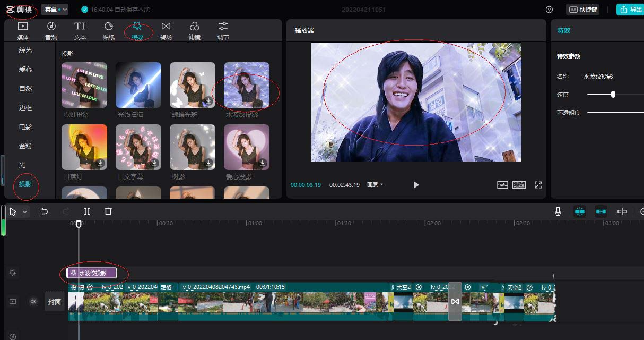Select the clip-splitting scissors icon near the link toggle

click(x=622, y=211)
